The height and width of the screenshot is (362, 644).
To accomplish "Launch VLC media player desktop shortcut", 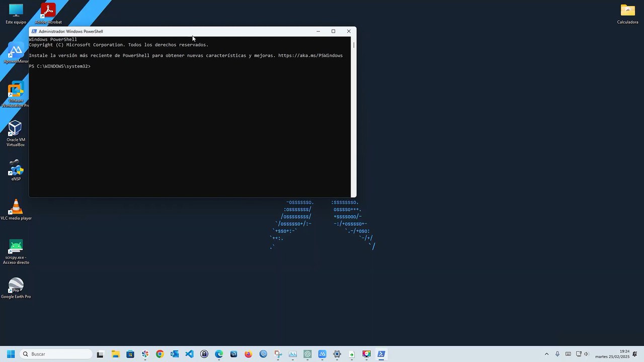I will coord(16,208).
